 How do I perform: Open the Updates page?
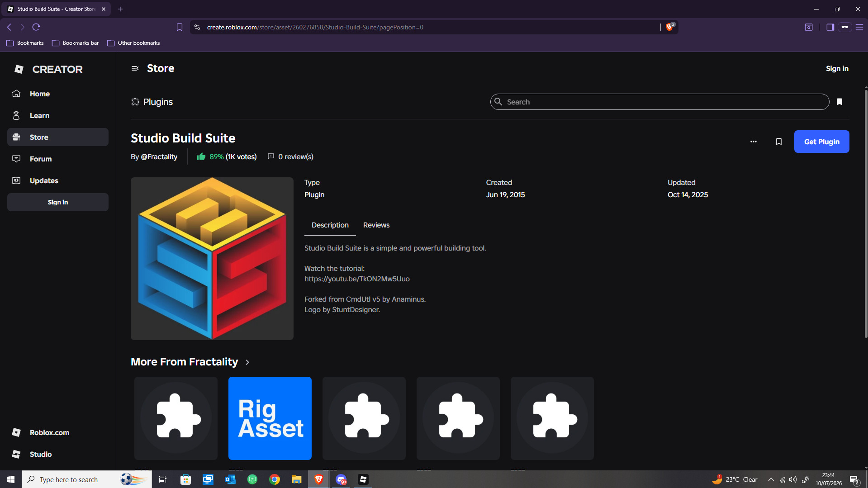(x=58, y=180)
